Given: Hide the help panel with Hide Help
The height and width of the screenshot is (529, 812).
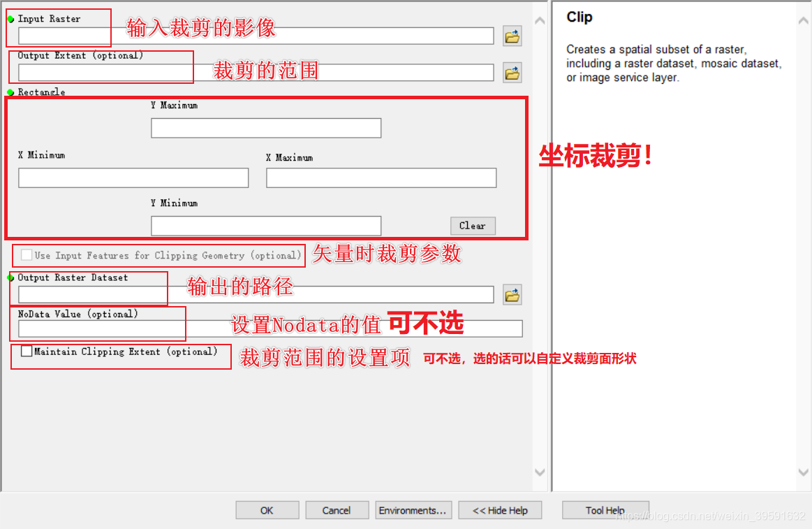Looking at the screenshot, I should 500,510.
